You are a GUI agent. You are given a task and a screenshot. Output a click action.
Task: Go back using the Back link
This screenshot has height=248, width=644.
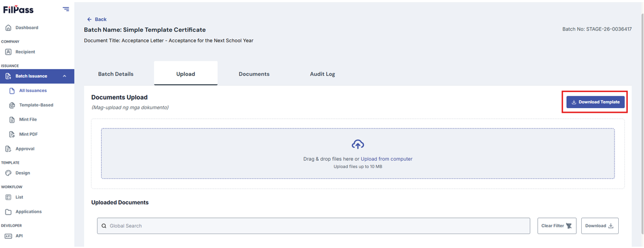coord(97,19)
